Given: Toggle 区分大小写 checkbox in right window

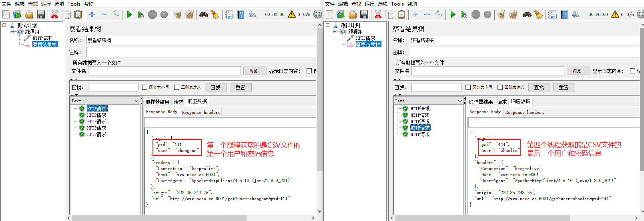Looking at the screenshot, I should [468, 87].
